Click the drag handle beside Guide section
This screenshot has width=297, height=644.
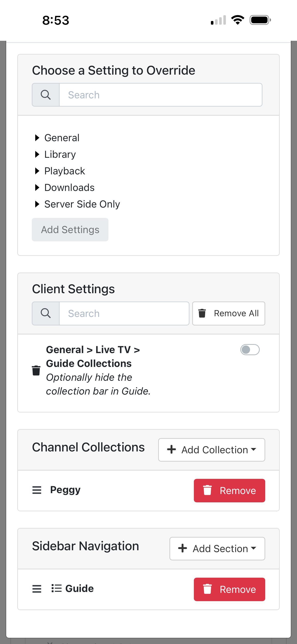pos(37,589)
